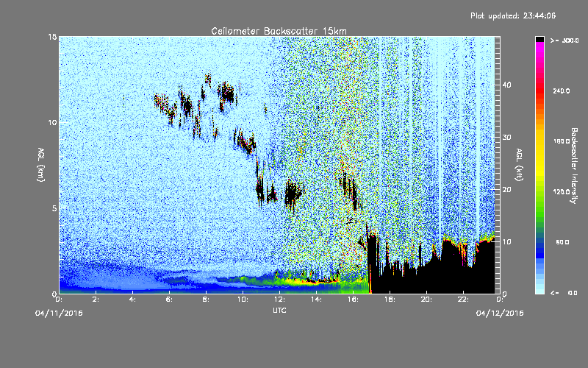Click the 18: hour tick on the time axis
The image size is (588, 368).
[x=390, y=300]
